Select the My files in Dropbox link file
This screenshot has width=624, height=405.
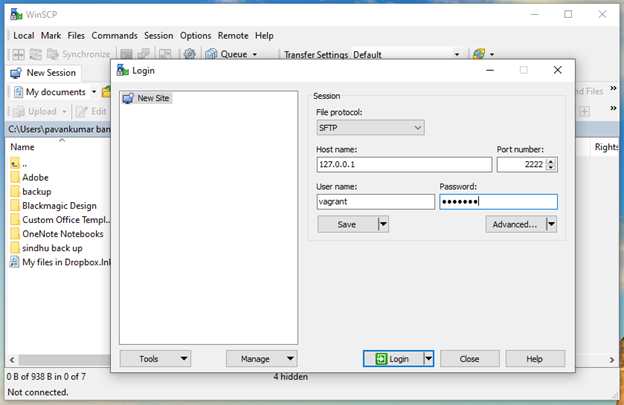coord(60,262)
